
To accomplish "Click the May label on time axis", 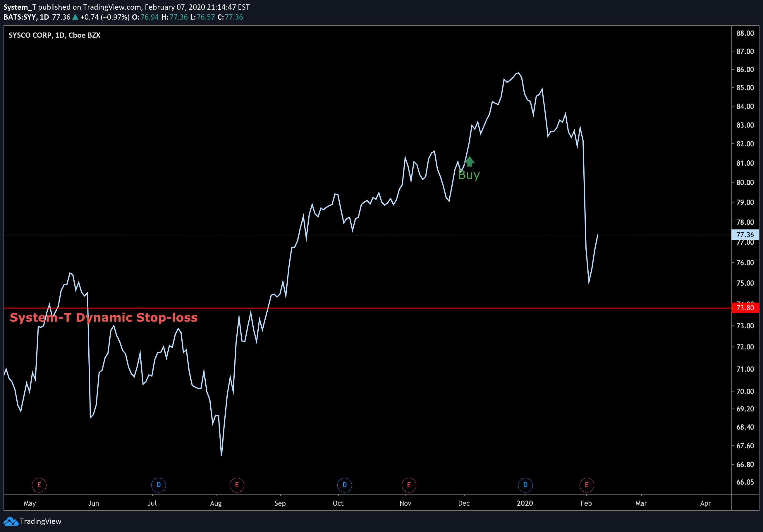I will point(30,503).
